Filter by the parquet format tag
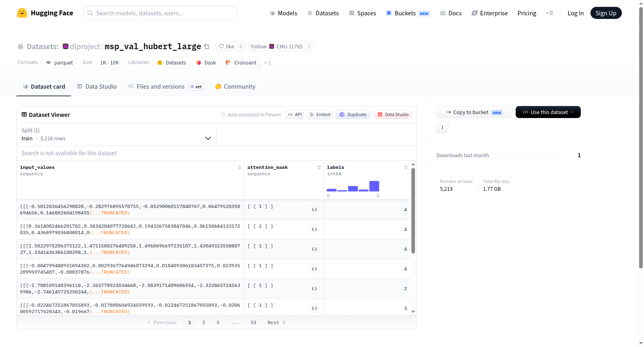The width and height of the screenshot is (644, 347). pyautogui.click(x=59, y=62)
